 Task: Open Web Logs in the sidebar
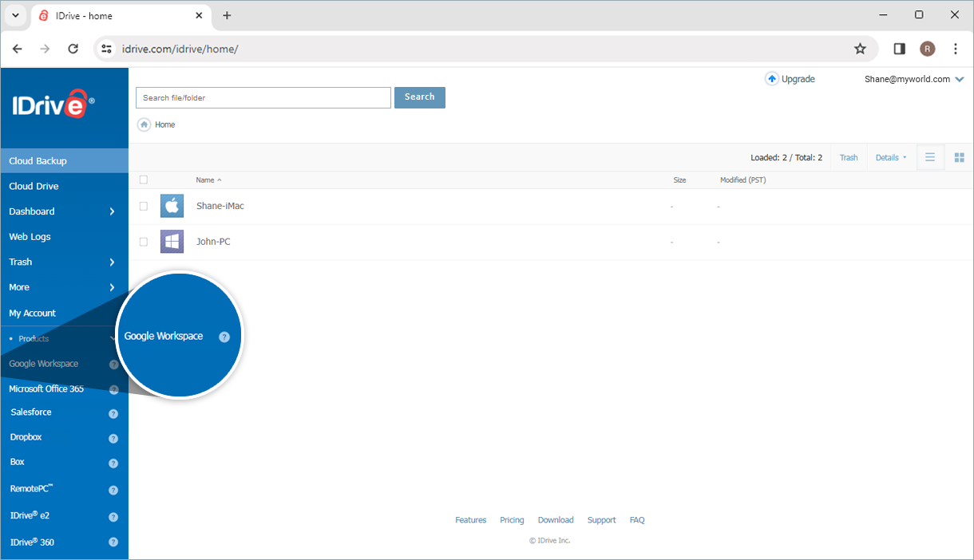point(30,237)
